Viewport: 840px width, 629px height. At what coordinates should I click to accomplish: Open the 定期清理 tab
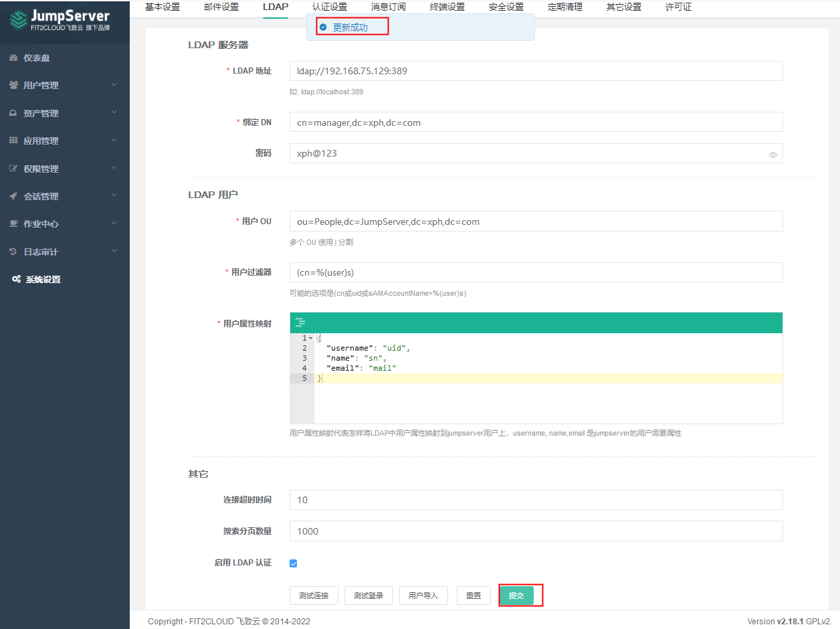[565, 7]
